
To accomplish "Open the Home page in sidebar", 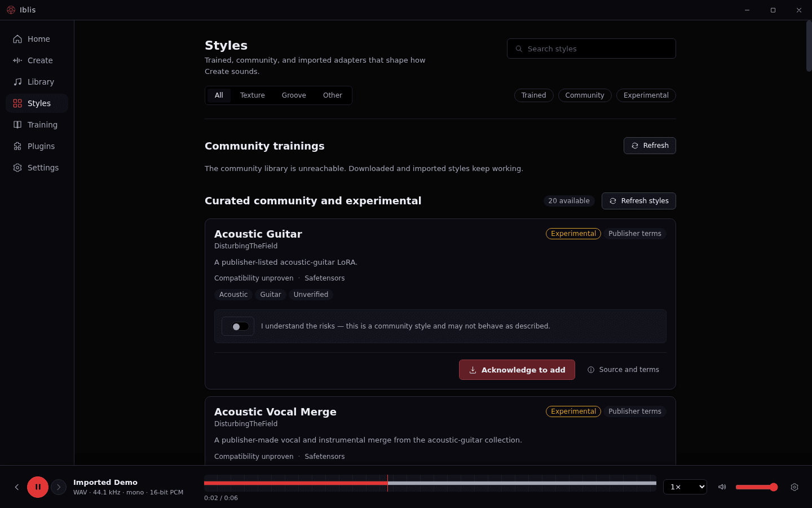I will tap(37, 39).
